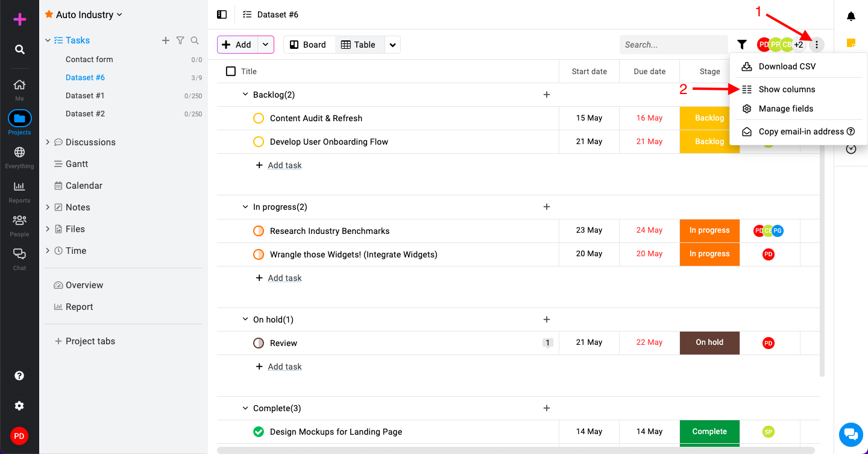Open the Everything globe icon
The height and width of the screenshot is (454, 868).
coord(20,153)
